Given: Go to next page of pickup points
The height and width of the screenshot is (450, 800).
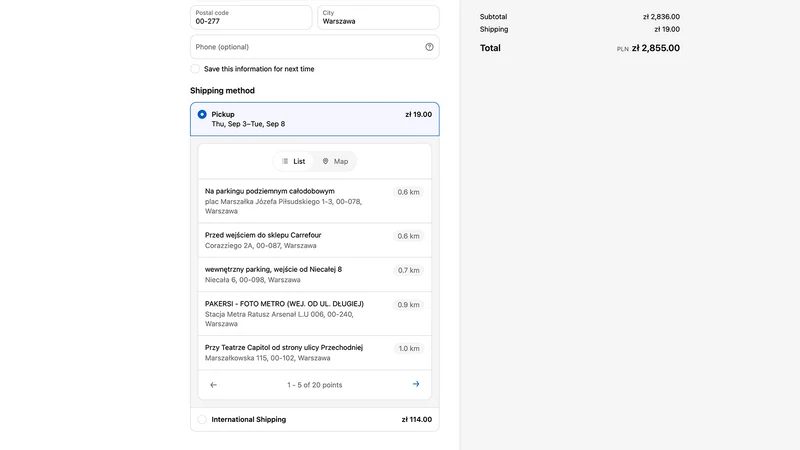Looking at the screenshot, I should 416,384.
